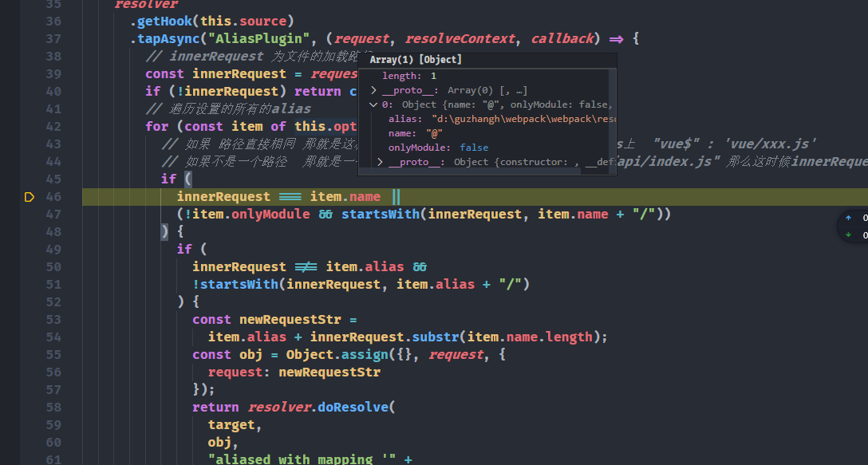
Task: Expand the __proto__ Object {constructor entry
Action: [381, 162]
